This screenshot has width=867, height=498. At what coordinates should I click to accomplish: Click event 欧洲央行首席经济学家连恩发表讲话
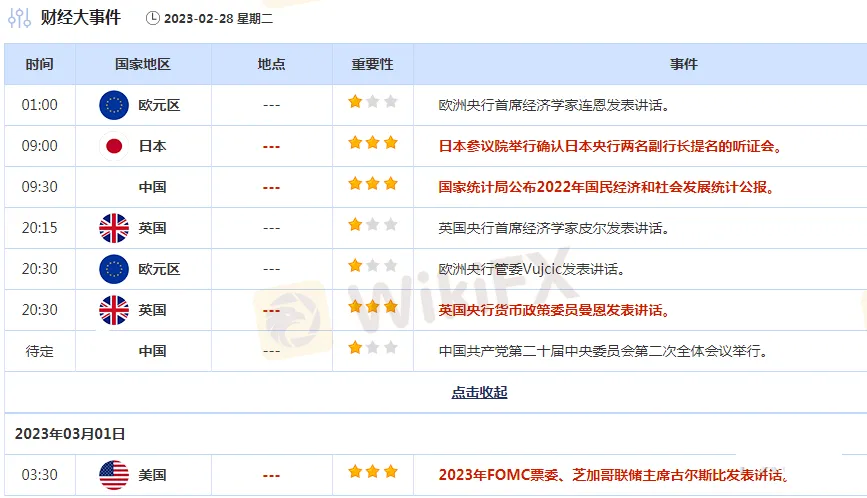click(554, 105)
